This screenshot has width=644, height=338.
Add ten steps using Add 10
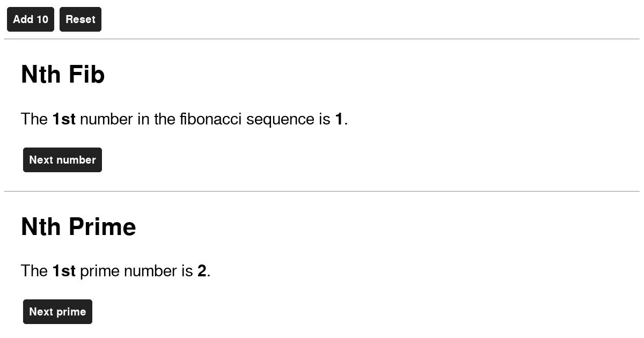coord(30,19)
